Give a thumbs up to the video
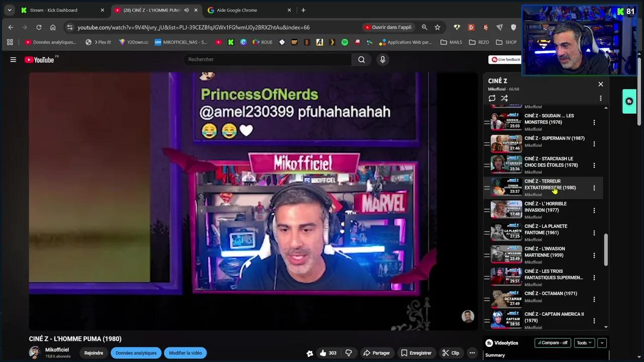Screen dimensions: 644x362 coord(323,352)
